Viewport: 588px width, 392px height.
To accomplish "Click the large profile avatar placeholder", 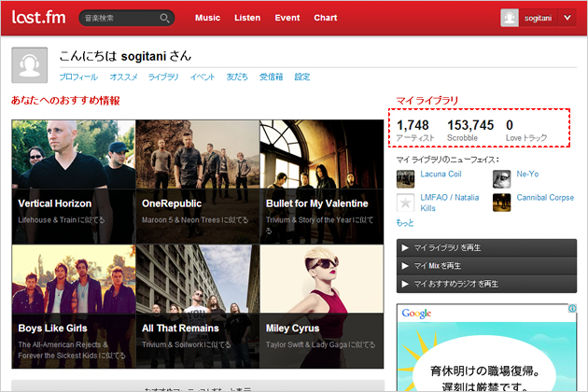I will tap(30, 65).
